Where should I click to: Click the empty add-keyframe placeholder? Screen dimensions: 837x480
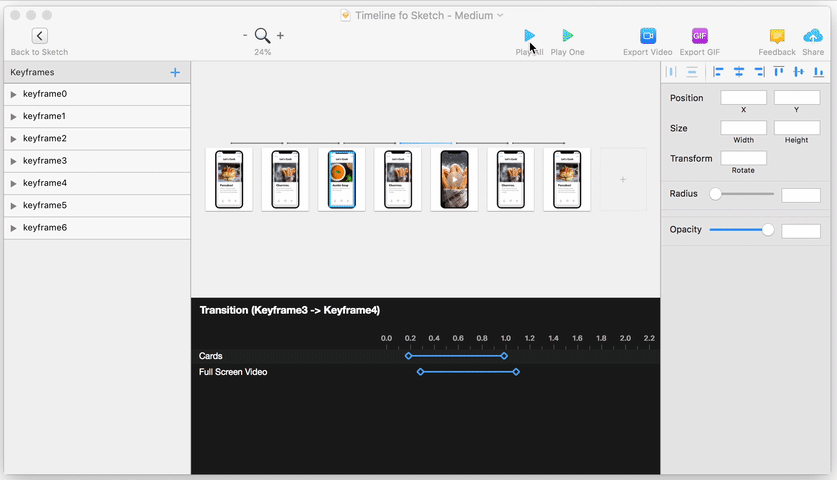tap(623, 179)
